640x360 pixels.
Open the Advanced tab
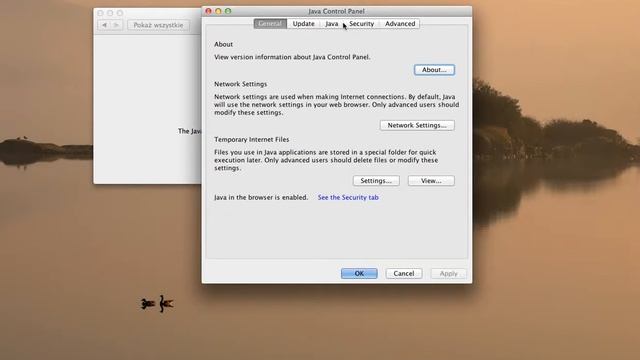coord(400,24)
